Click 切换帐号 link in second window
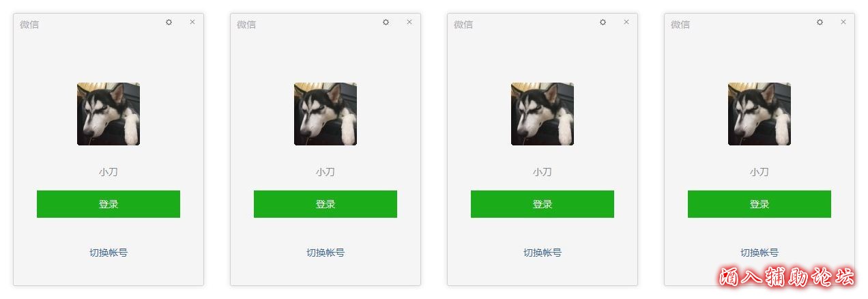868x299 pixels. 325,253
